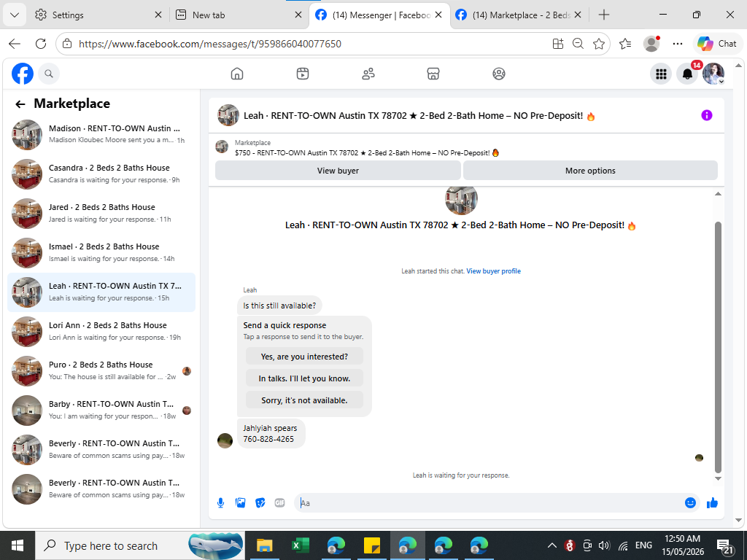Click the Marketplace listing thumbnail above View buyer
Viewport: 747px width, 560px height.
pyautogui.click(x=222, y=147)
